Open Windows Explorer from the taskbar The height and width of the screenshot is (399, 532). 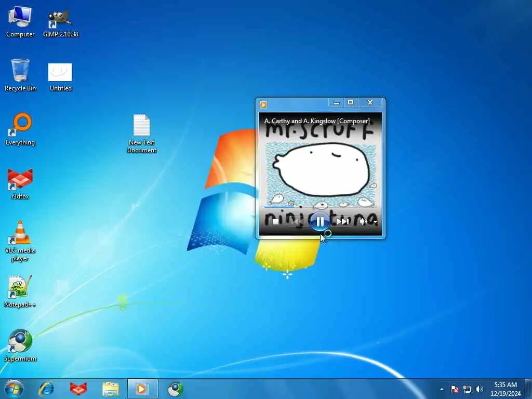click(111, 389)
